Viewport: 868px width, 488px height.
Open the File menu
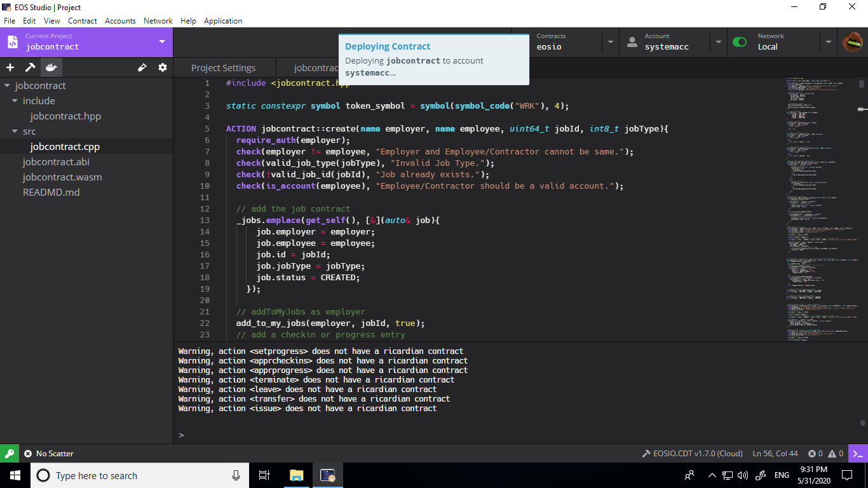click(x=10, y=21)
